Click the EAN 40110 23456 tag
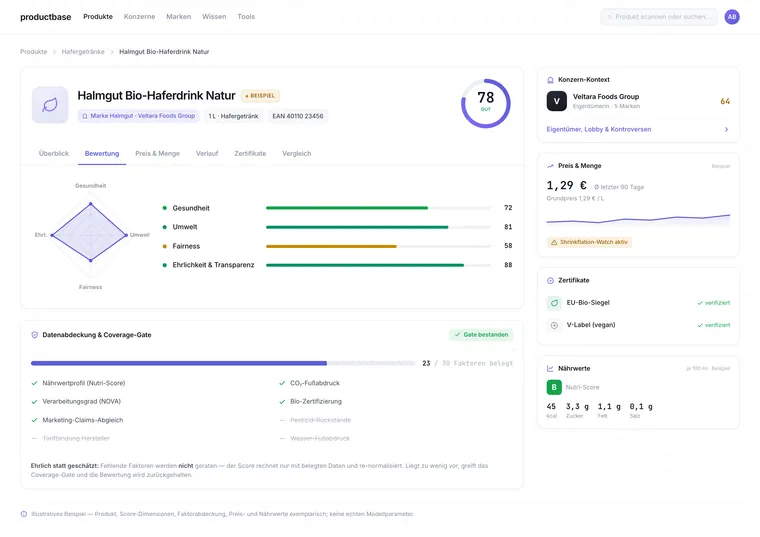The image size is (760, 537). 298,116
